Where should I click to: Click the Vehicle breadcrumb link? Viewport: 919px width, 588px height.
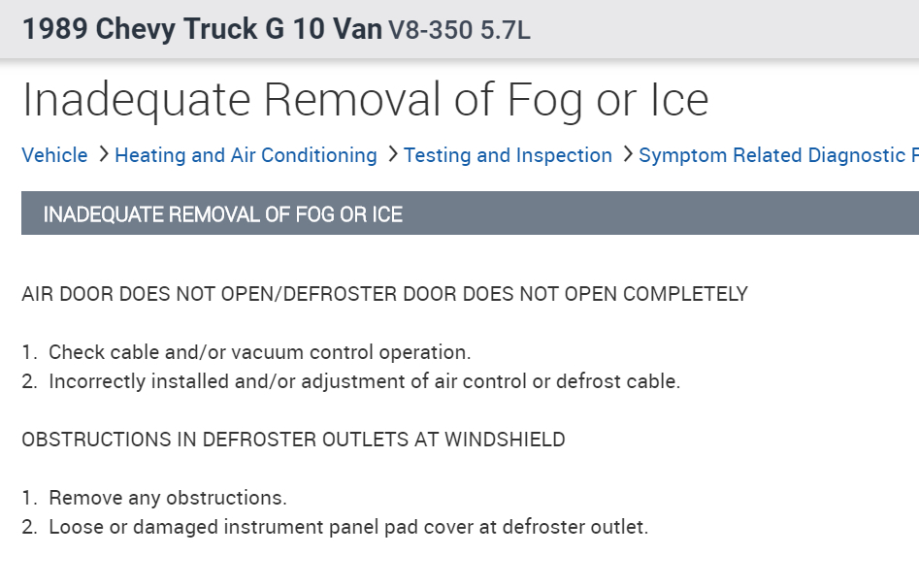pos(54,155)
